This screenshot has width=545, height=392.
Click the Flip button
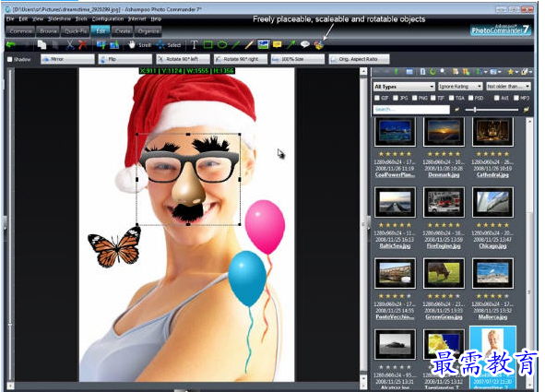pyautogui.click(x=125, y=59)
